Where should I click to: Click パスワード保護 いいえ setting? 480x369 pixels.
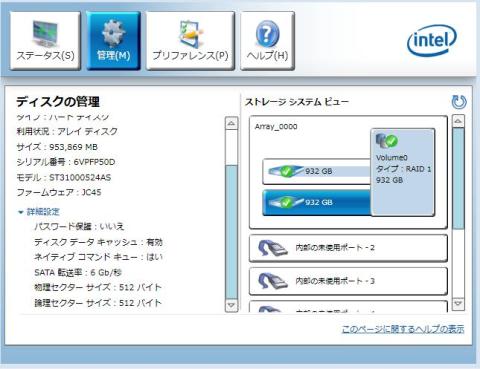(79, 227)
